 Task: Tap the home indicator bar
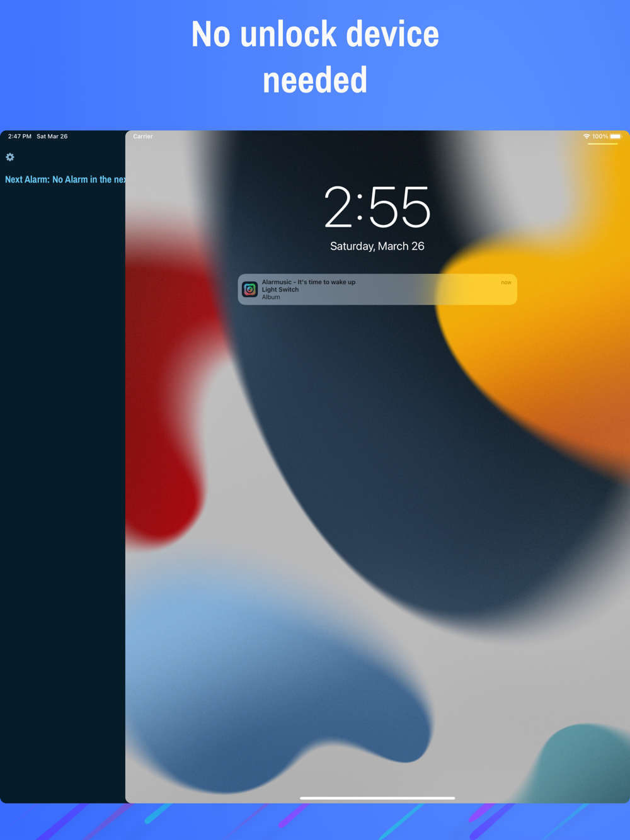(x=377, y=798)
